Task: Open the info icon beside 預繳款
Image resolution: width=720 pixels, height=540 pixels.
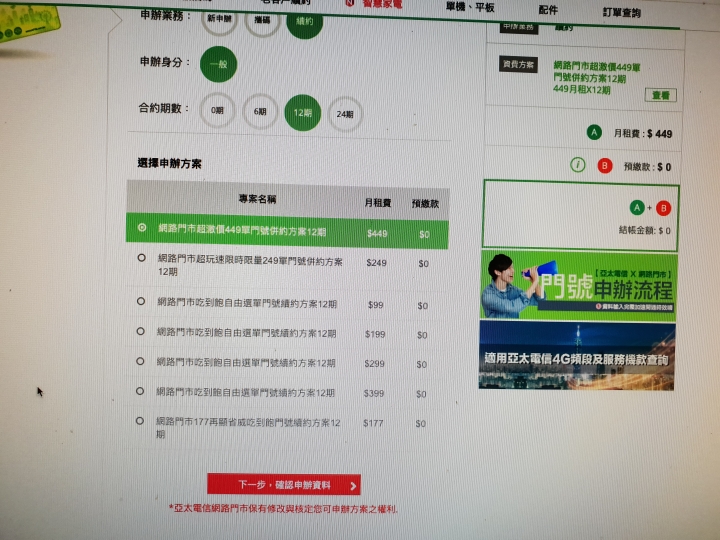Action: [x=577, y=164]
